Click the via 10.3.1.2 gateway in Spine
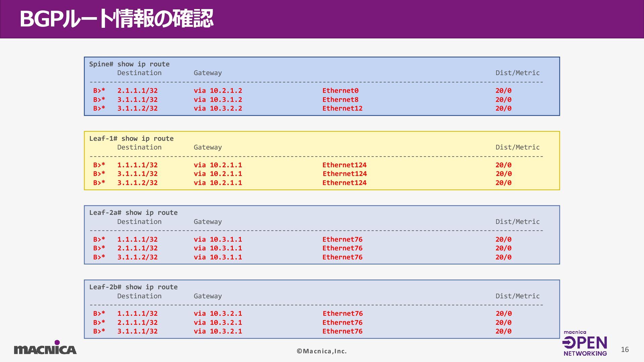644x362 pixels. tap(218, 100)
